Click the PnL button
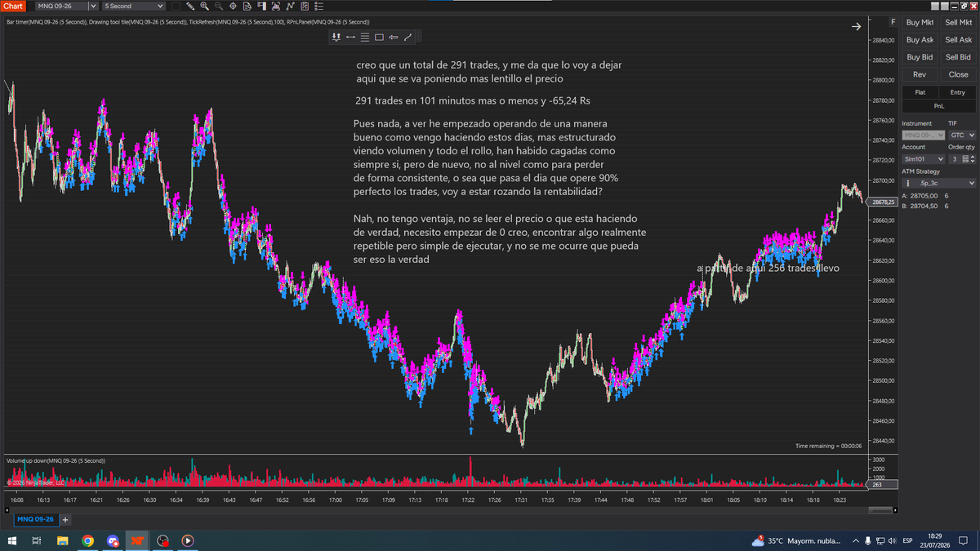980x551 pixels. pyautogui.click(x=939, y=106)
